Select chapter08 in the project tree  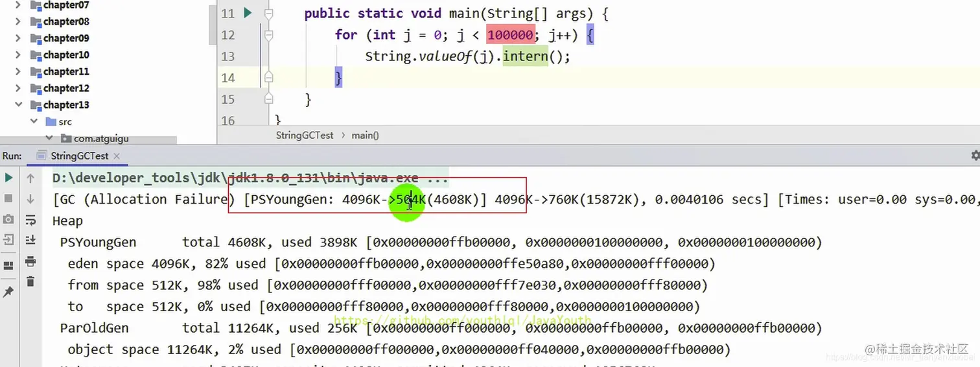pyautogui.click(x=66, y=21)
